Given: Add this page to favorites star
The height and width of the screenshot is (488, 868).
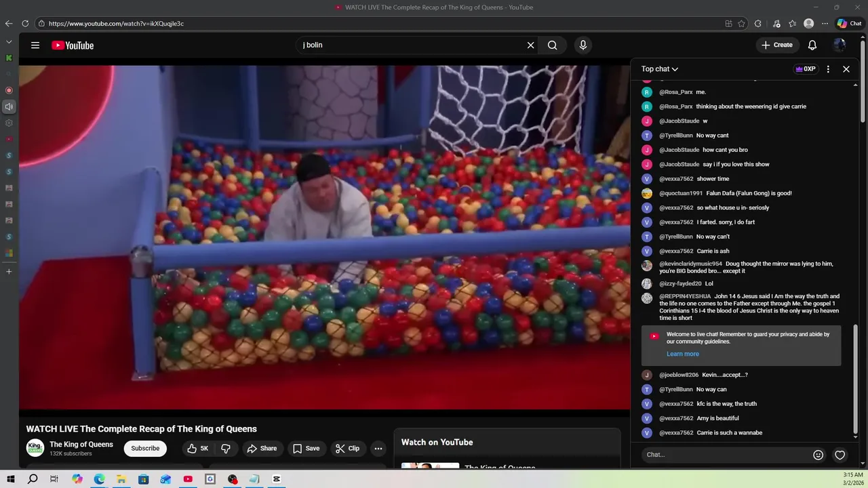Looking at the screenshot, I should 741,24.
